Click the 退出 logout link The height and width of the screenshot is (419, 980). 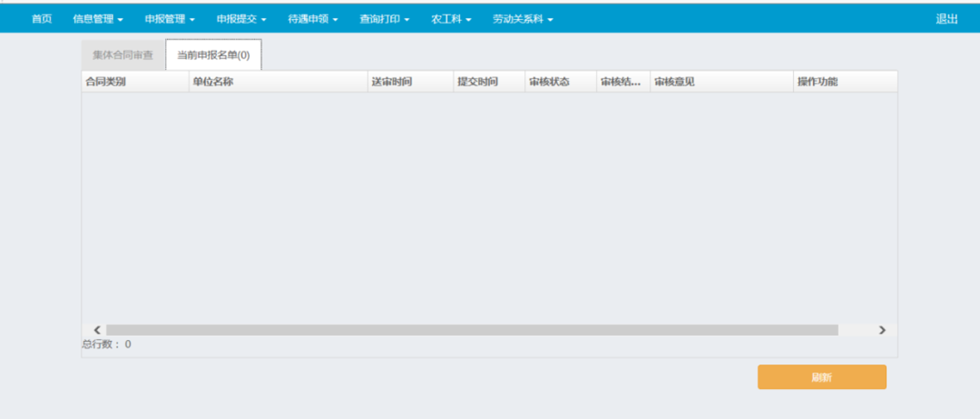pyautogui.click(x=946, y=20)
